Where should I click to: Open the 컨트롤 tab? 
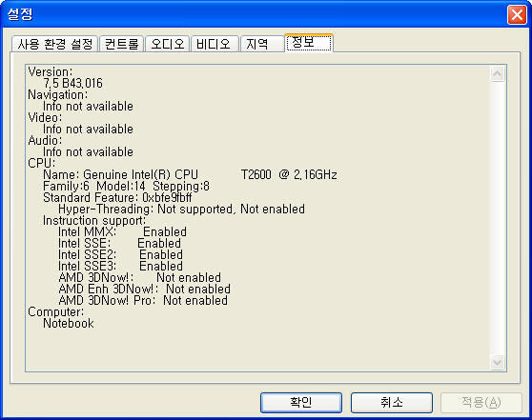[x=121, y=44]
